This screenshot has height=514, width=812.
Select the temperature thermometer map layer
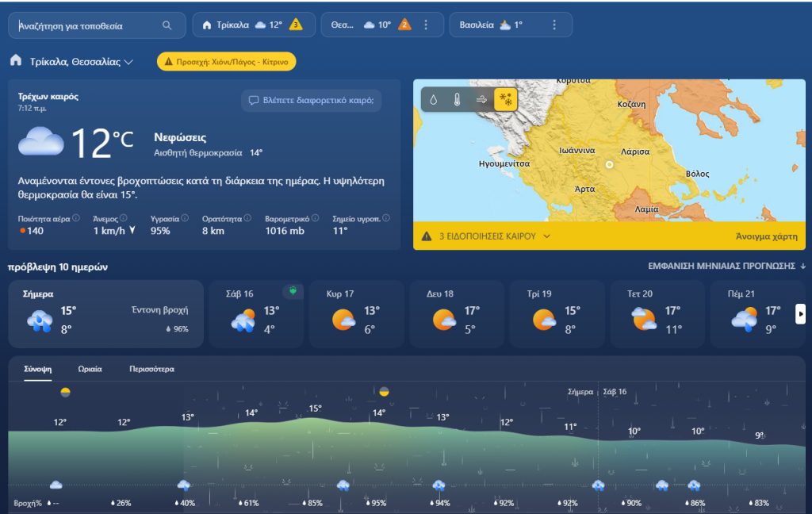457,100
